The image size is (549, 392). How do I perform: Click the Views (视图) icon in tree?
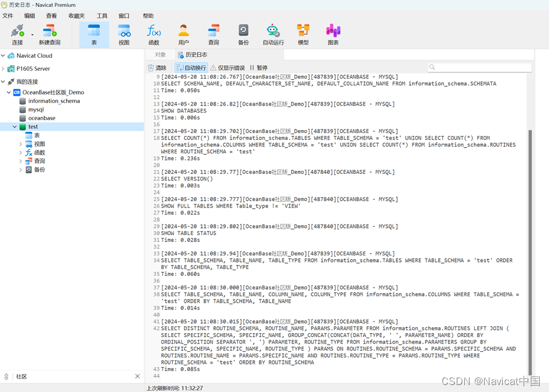point(29,143)
